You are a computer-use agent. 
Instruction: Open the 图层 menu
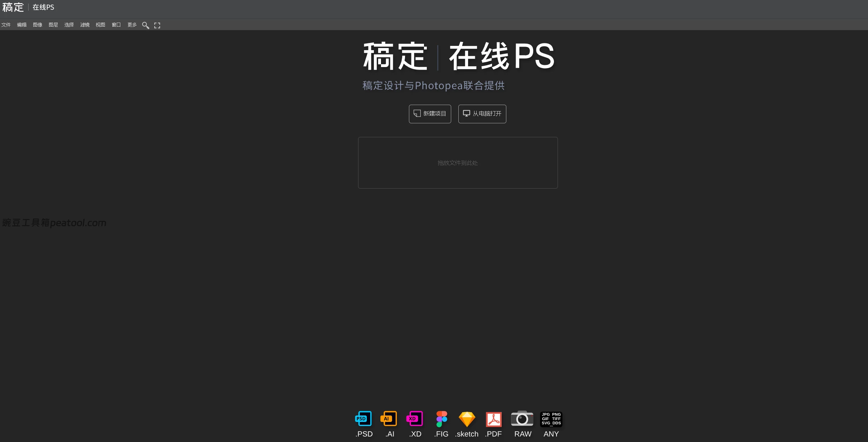pos(53,25)
